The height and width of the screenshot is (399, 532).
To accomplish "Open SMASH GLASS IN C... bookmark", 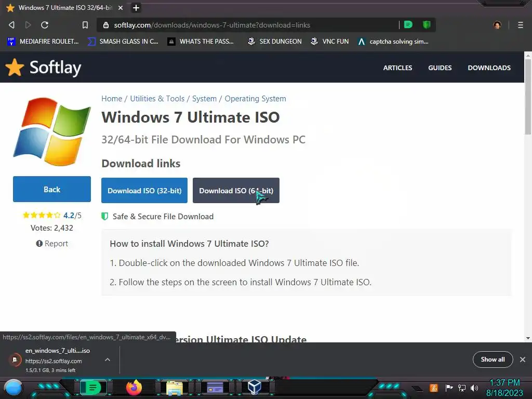I will (x=123, y=42).
